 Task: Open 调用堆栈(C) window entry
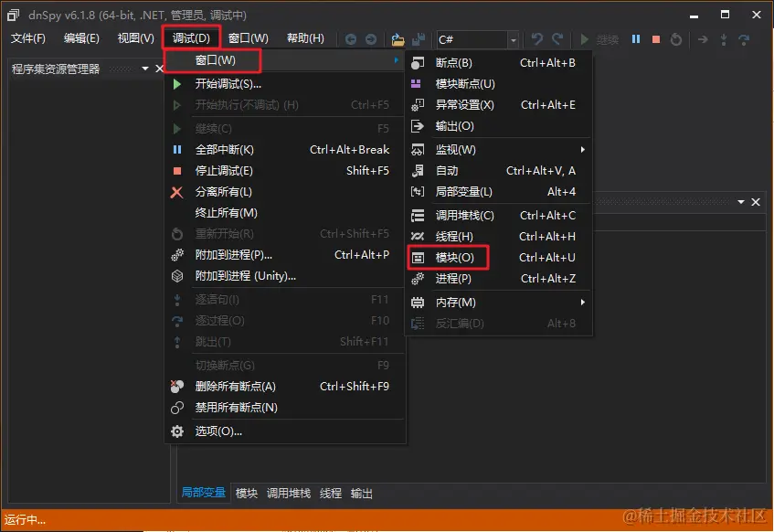point(499,216)
